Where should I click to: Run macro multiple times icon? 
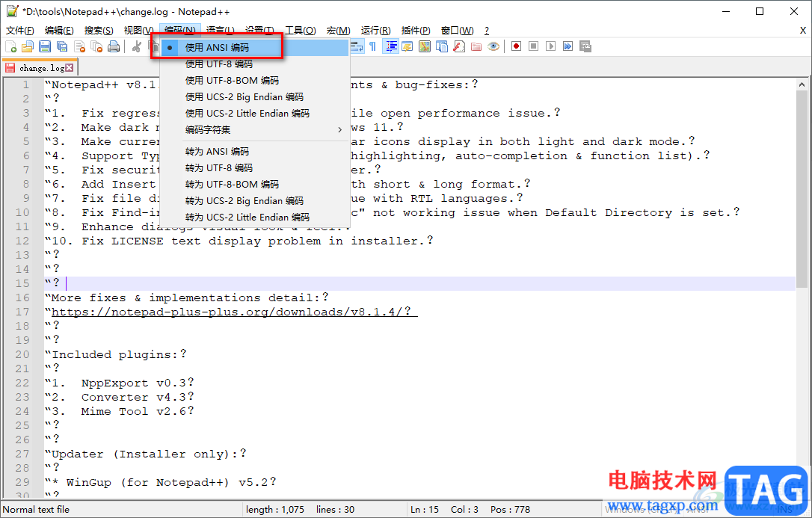pyautogui.click(x=568, y=46)
